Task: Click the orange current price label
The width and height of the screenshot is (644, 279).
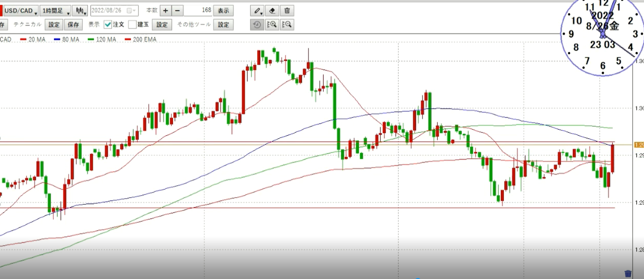Action: pyautogui.click(x=639, y=145)
